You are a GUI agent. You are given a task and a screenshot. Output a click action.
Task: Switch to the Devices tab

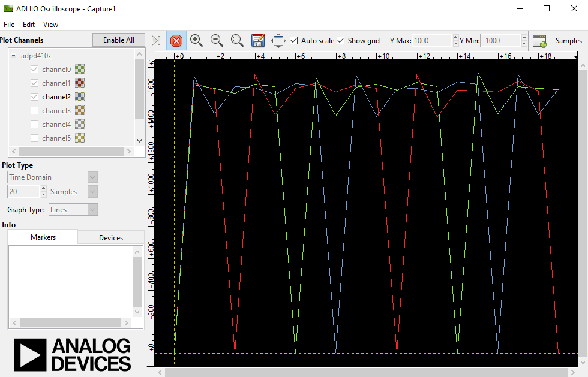click(111, 238)
